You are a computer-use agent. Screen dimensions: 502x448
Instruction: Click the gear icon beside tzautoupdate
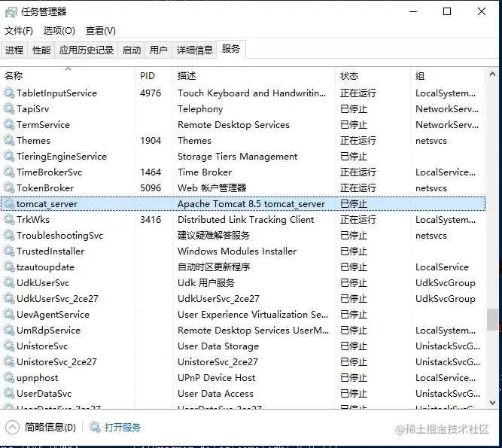tap(9, 267)
